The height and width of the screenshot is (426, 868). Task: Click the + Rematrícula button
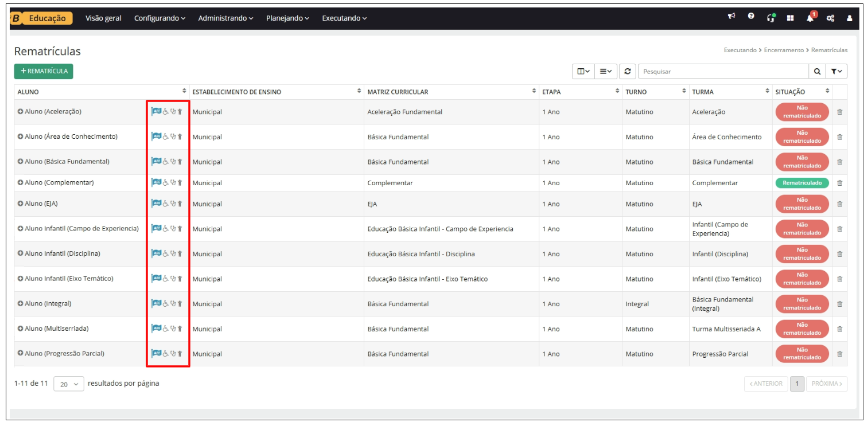pos(44,71)
